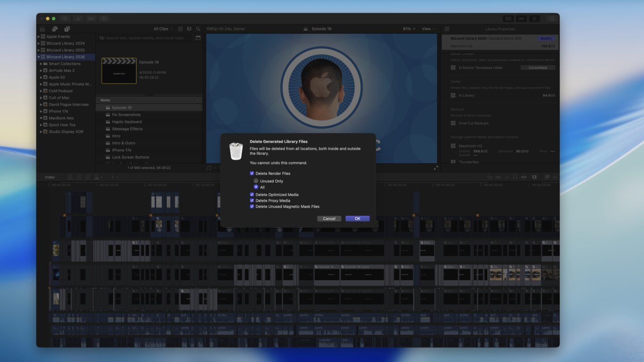The image size is (644, 362).
Task: Select the Cult of Mac event
Action: pyautogui.click(x=59, y=98)
